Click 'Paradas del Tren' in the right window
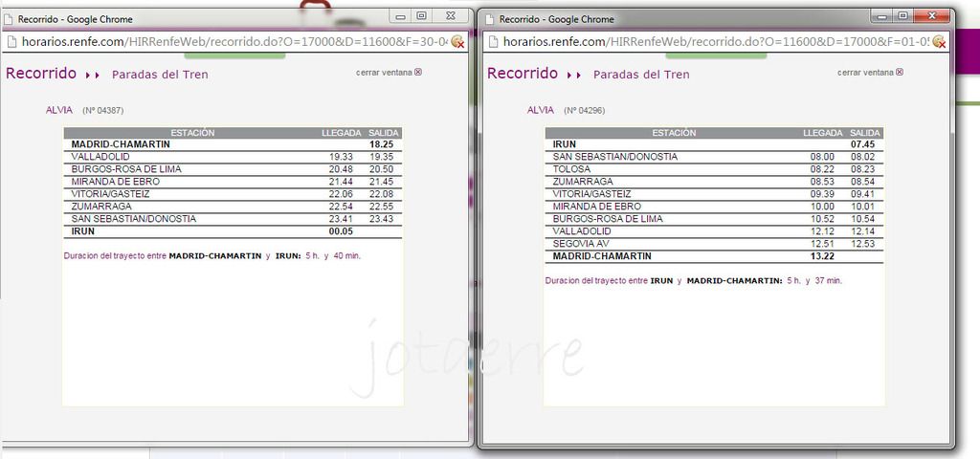Screen dimensions: 980x459 click(x=641, y=75)
